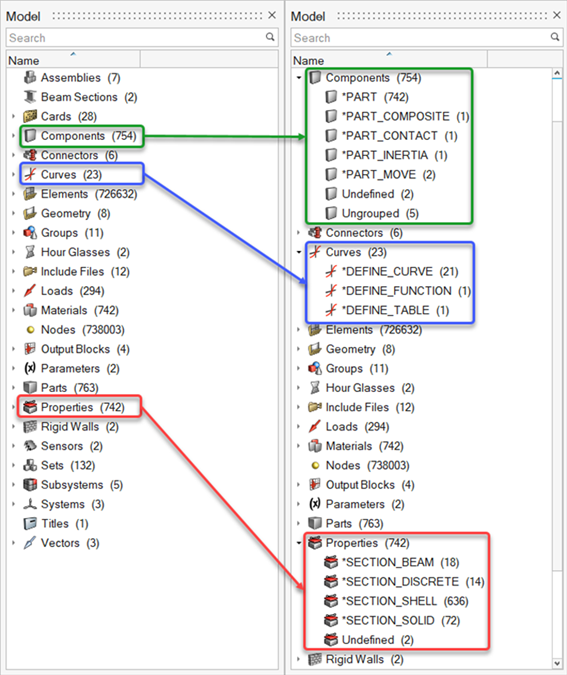Expand Components in the left tree
The width and height of the screenshot is (567, 675).
click(x=13, y=136)
